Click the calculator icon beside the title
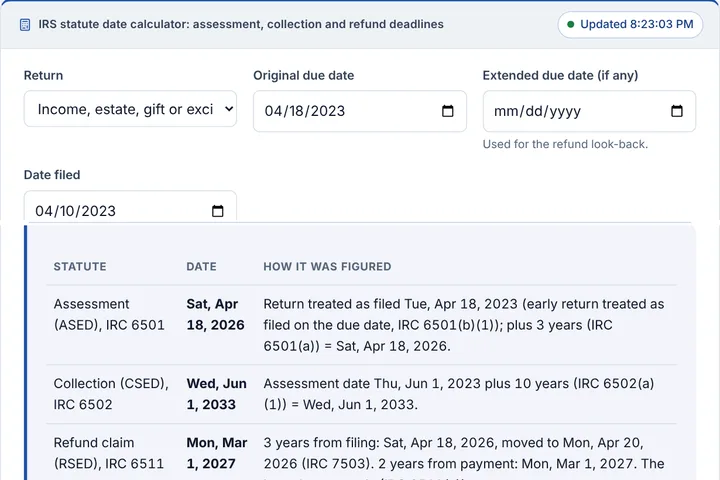The height and width of the screenshot is (480, 720). point(25,25)
